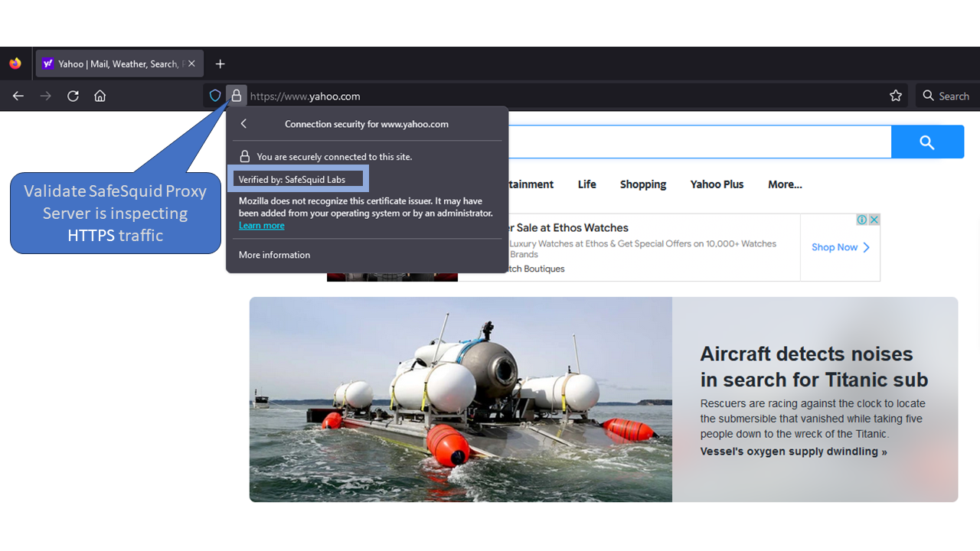
Task: Open the Life menu item
Action: [587, 184]
